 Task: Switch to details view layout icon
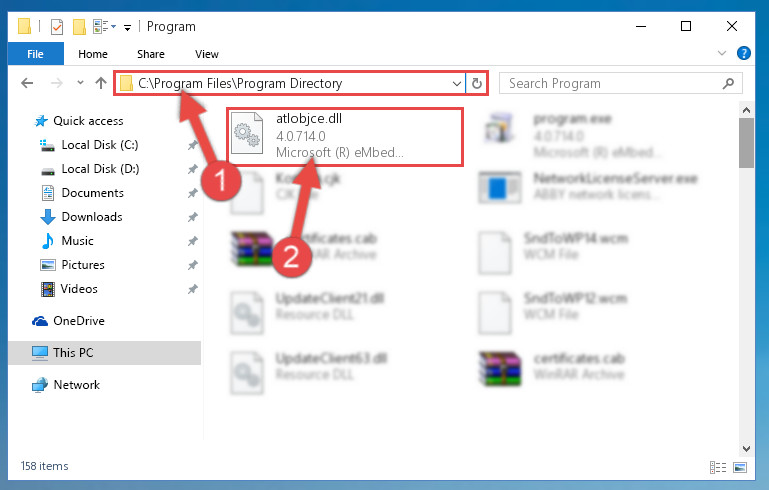coord(718,467)
